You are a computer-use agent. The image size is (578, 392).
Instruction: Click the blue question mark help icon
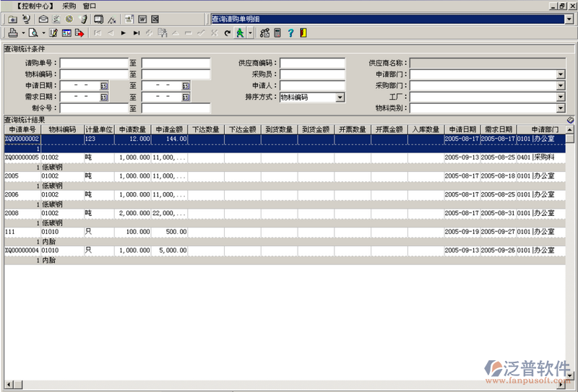click(290, 33)
